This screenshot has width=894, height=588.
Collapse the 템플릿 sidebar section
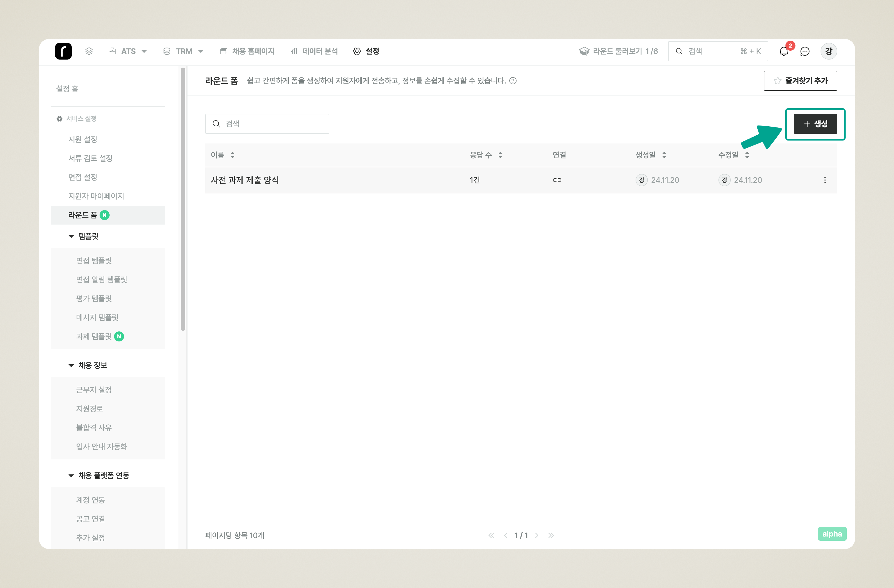tap(71, 236)
